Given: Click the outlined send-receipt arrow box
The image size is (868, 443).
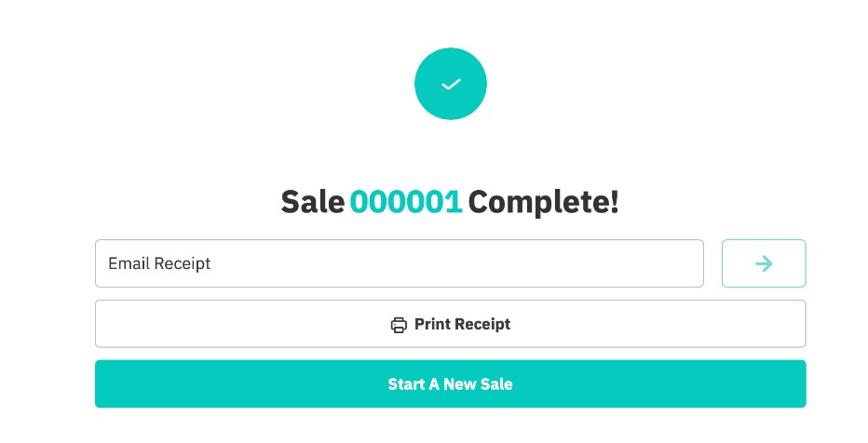Looking at the screenshot, I should tap(764, 263).
